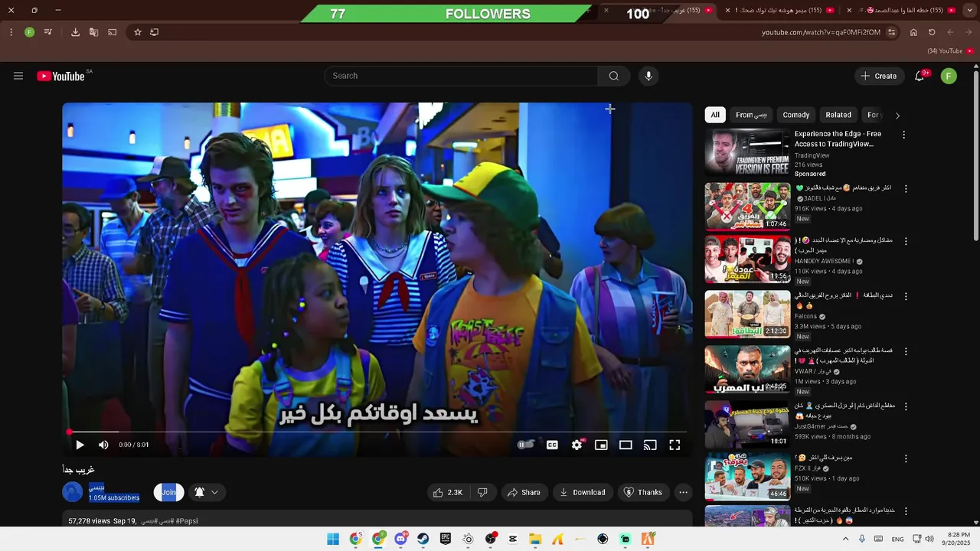The height and width of the screenshot is (551, 980).
Task: Open Discord from the taskbar
Action: coord(400,539)
